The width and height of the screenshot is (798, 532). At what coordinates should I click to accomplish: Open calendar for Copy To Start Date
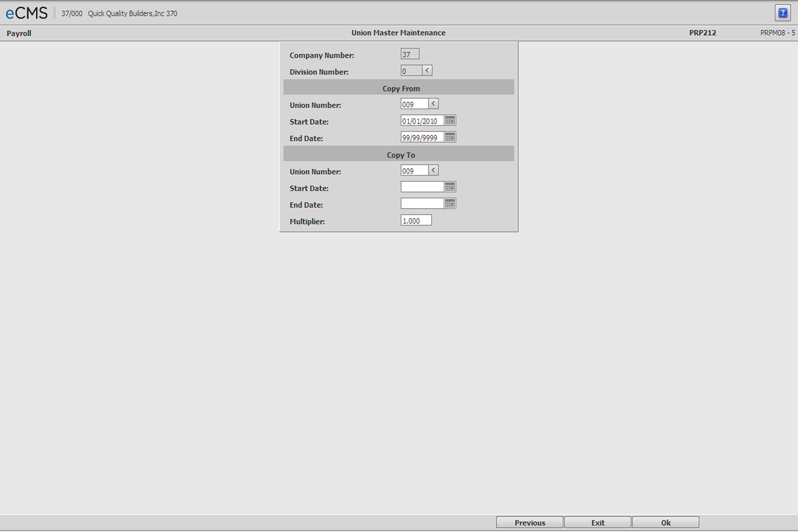tap(450, 187)
